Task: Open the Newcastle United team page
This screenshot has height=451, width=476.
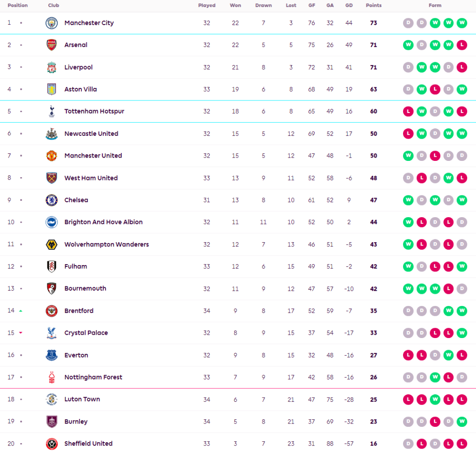Action: [x=91, y=133]
